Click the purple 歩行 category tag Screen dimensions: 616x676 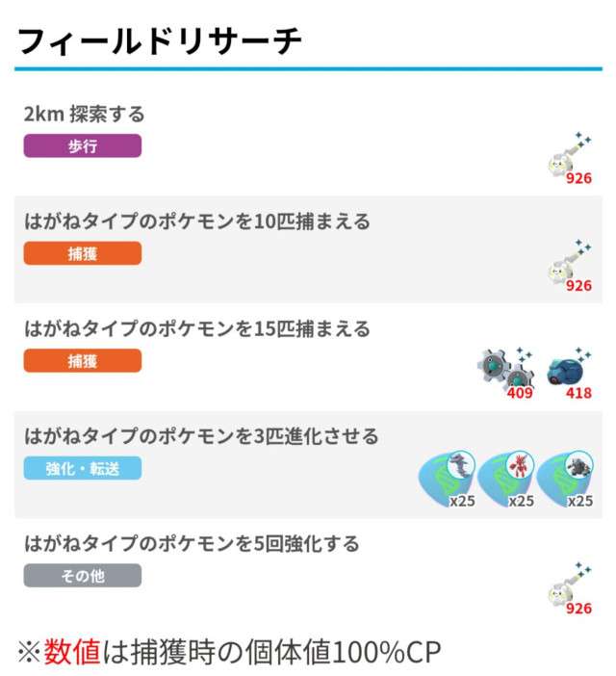[x=83, y=146]
